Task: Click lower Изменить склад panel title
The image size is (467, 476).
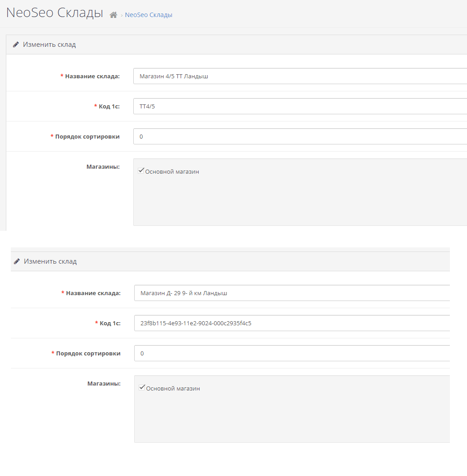Action: tap(50, 261)
